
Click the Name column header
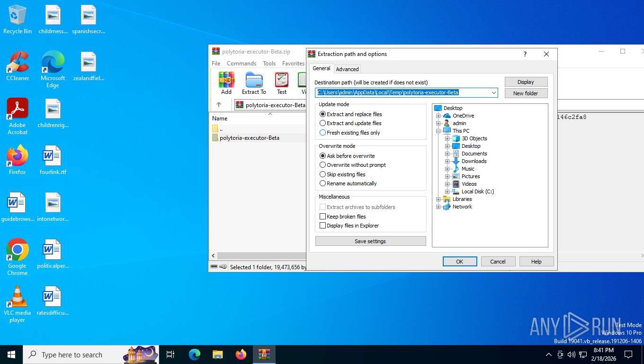pyautogui.click(x=258, y=118)
